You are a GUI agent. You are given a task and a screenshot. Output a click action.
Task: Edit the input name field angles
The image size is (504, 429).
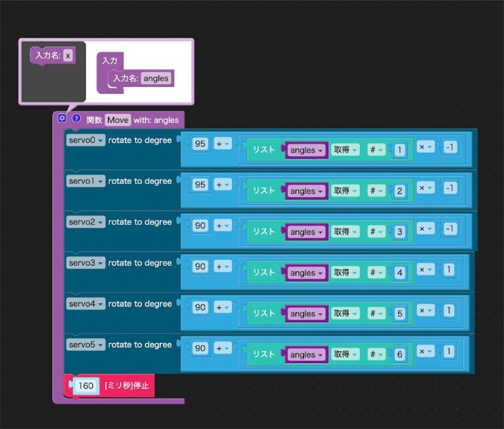click(156, 78)
